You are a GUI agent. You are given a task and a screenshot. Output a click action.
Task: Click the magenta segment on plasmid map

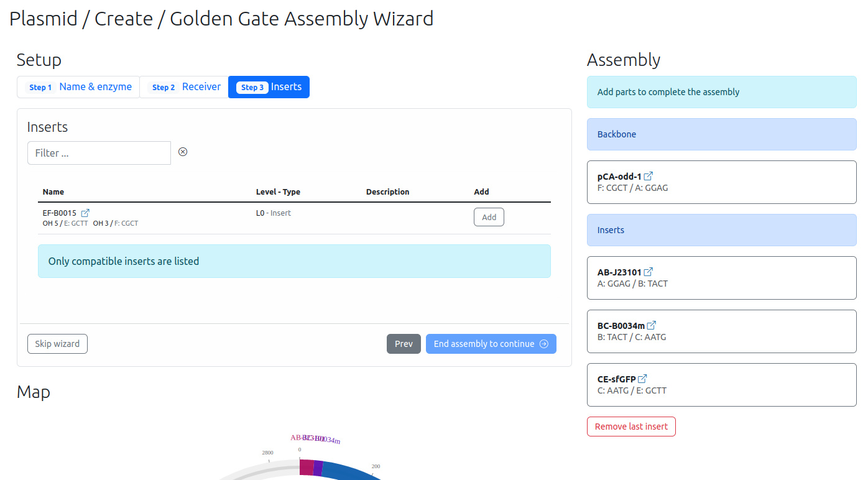coord(306,468)
